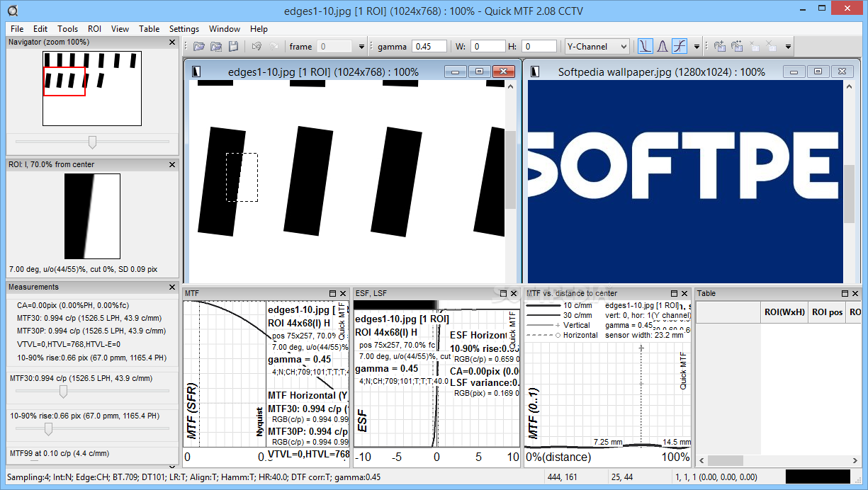The height and width of the screenshot is (490, 868).
Task: Undock the Table panel
Action: pos(846,293)
